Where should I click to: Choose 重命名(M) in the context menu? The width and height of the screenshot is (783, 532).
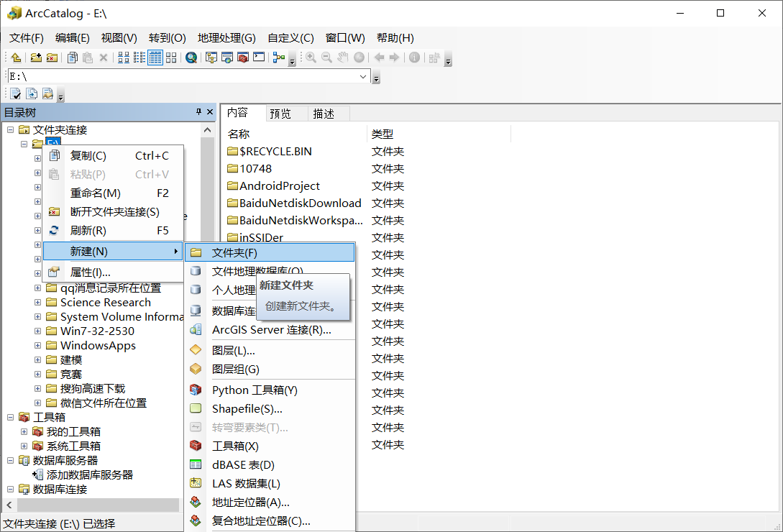click(114, 193)
